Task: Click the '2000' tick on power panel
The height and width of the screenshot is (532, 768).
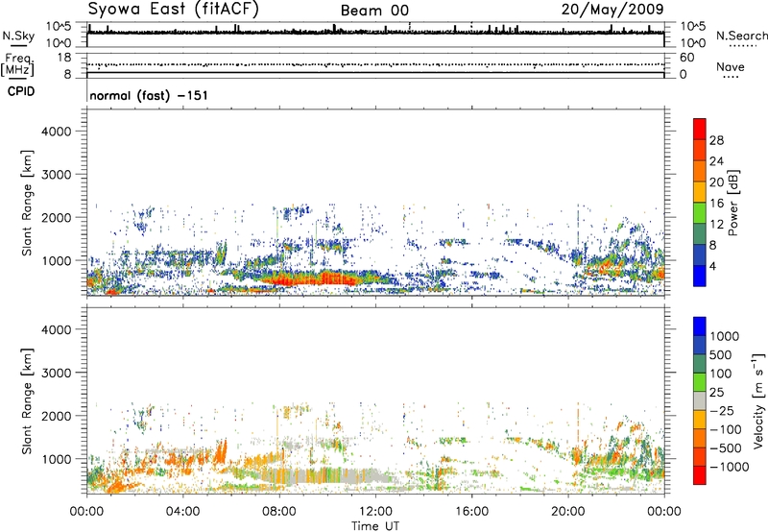Action: tap(57, 217)
